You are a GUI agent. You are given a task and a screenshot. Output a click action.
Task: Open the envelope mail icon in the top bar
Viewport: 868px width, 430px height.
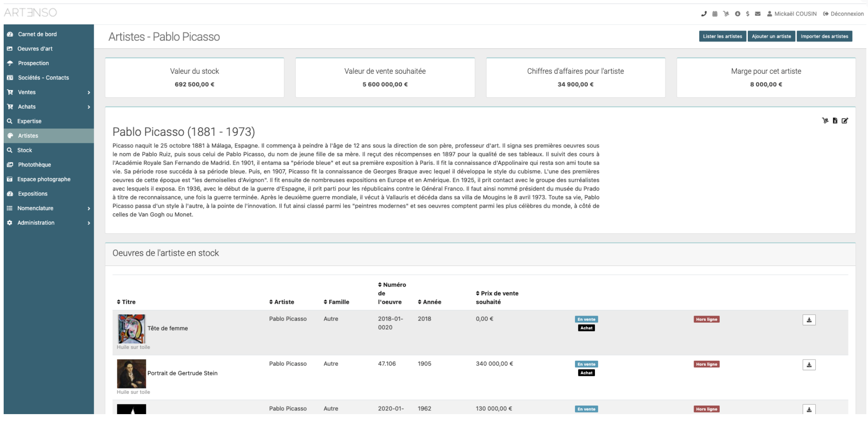758,14
